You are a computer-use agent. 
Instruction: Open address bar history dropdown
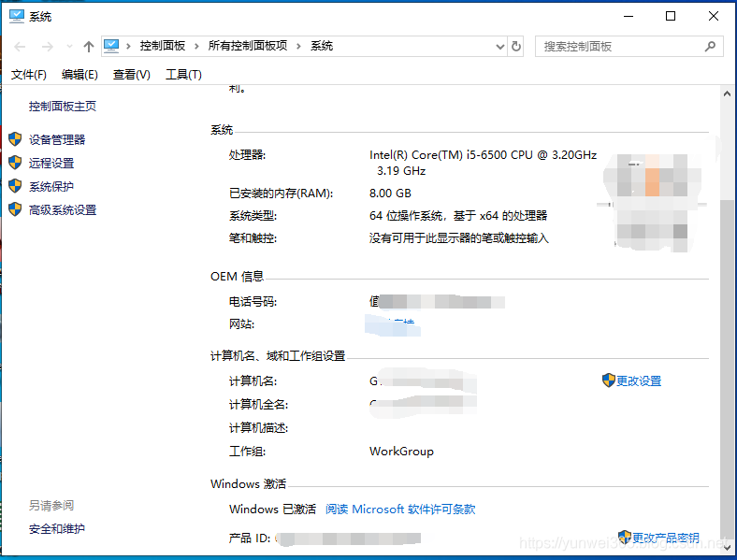click(x=500, y=47)
